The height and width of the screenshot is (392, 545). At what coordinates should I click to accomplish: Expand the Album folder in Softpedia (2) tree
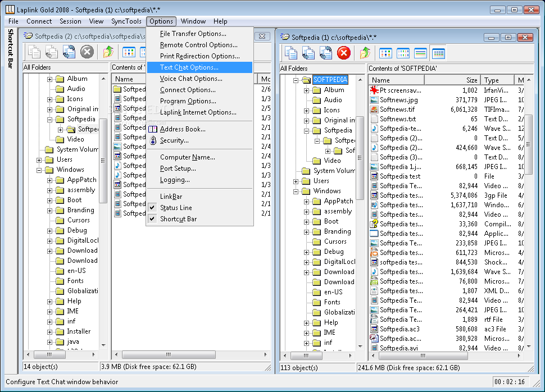49,79
